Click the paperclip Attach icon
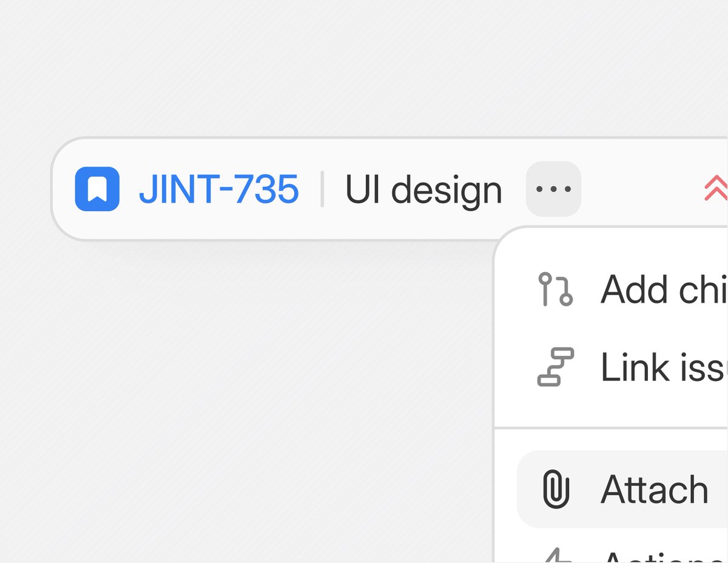The width and height of the screenshot is (728, 563). tap(556, 490)
